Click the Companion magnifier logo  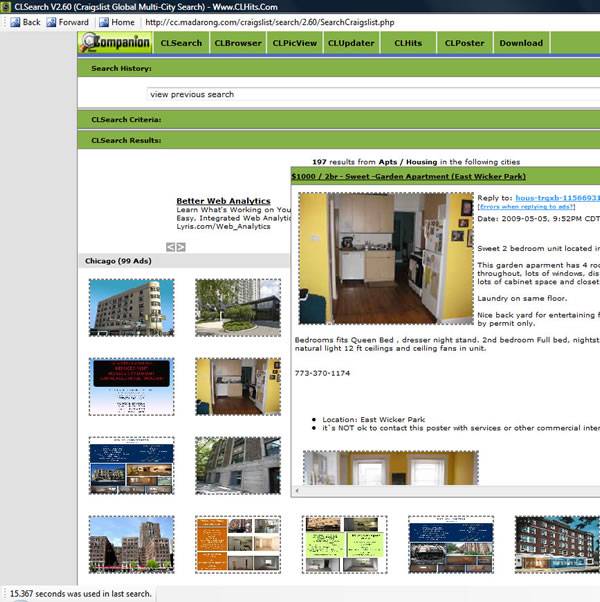point(116,43)
